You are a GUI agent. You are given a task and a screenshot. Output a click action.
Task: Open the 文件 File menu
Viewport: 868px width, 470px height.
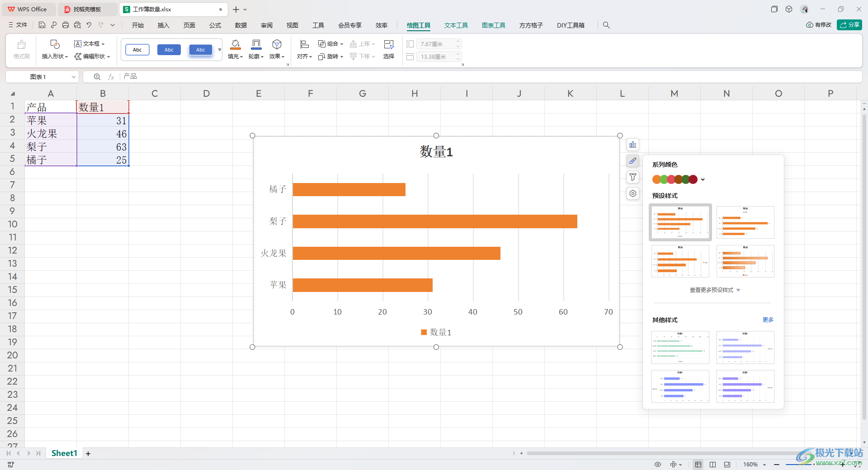coord(18,25)
